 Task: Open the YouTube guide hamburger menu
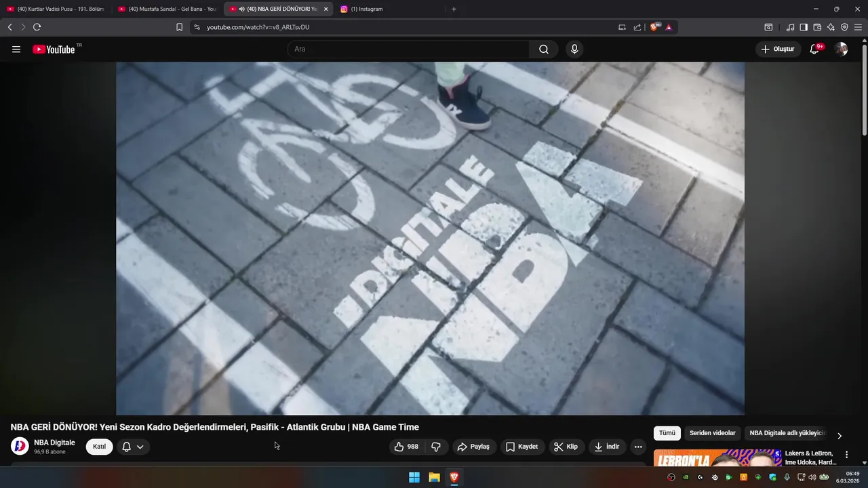[16, 49]
